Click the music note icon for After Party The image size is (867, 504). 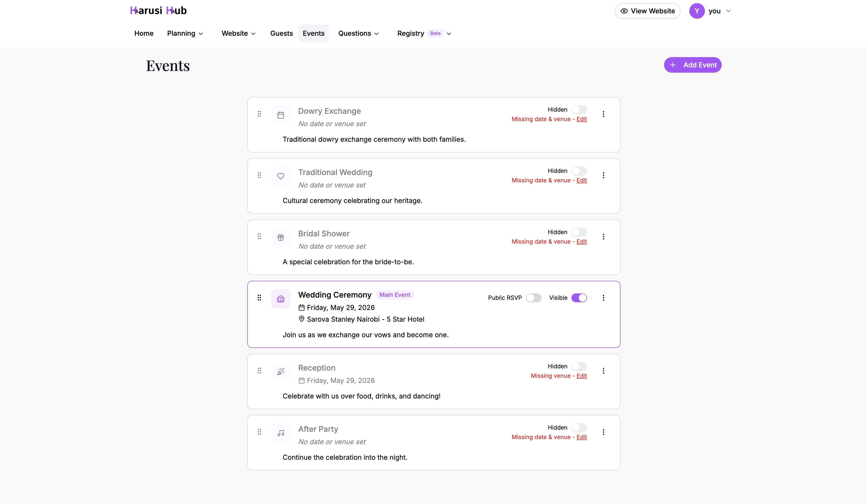pos(281,433)
